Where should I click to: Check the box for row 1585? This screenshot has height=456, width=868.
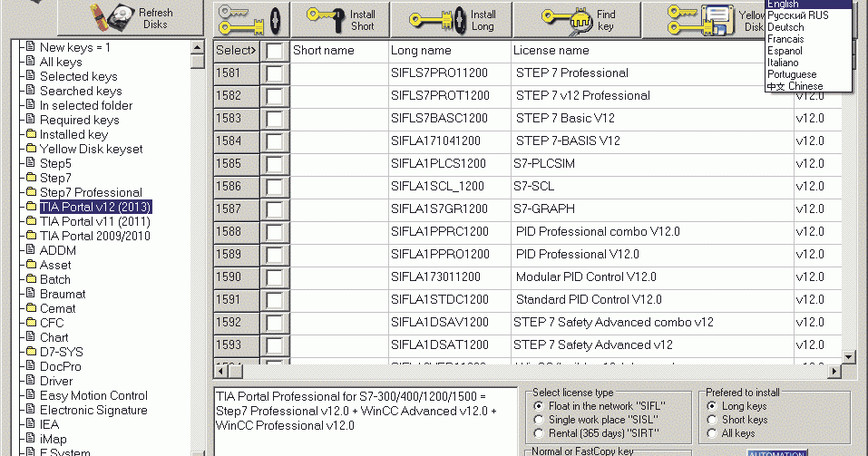(275, 164)
